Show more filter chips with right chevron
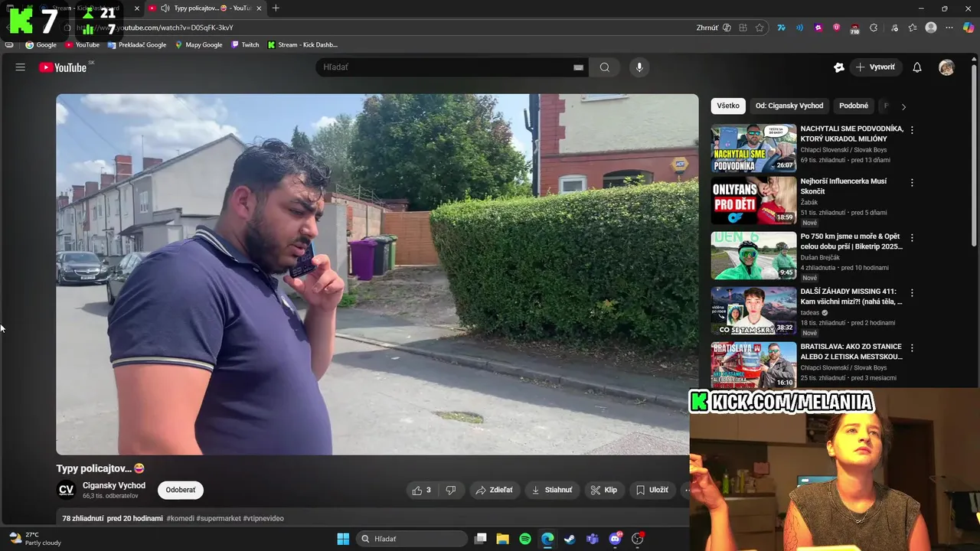980x551 pixels. point(903,106)
